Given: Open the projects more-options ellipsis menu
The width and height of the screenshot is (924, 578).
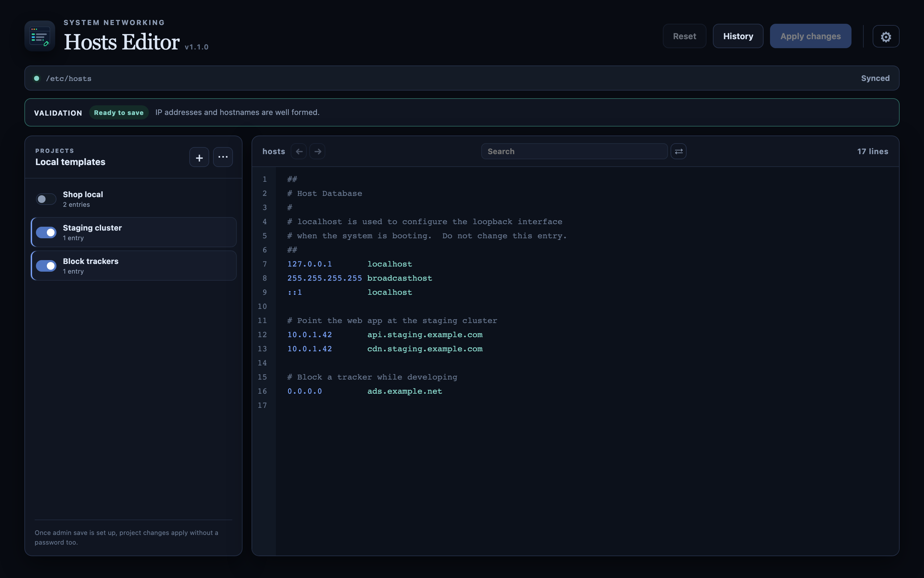Looking at the screenshot, I should (223, 157).
